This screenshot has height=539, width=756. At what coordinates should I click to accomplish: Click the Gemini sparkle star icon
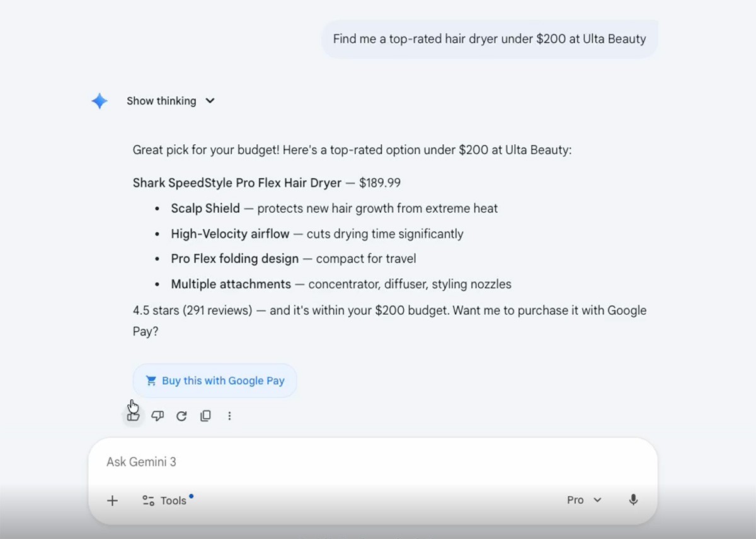click(x=100, y=101)
